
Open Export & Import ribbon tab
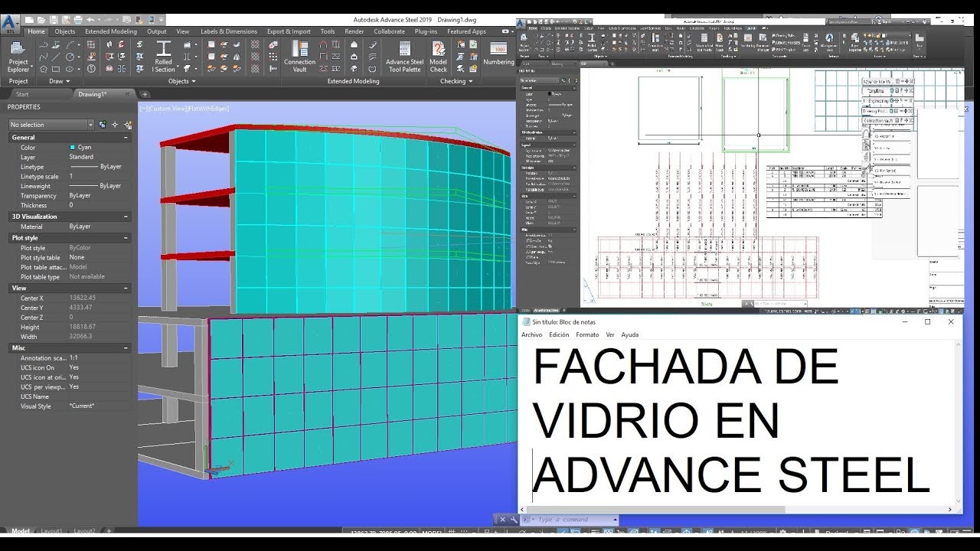[289, 31]
